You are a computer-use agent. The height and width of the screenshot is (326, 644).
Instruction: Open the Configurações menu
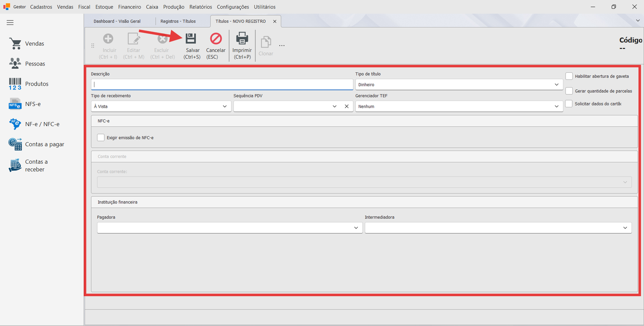[x=233, y=7]
